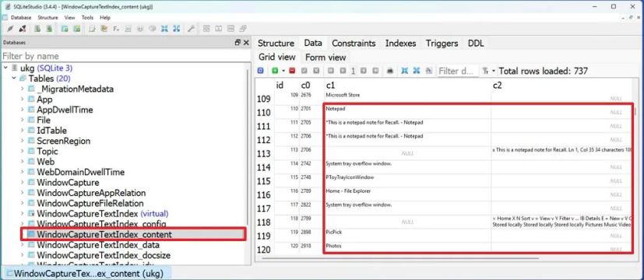This screenshot has height=280, width=644.
Task: Click the Filter by name field
Action: (125, 56)
